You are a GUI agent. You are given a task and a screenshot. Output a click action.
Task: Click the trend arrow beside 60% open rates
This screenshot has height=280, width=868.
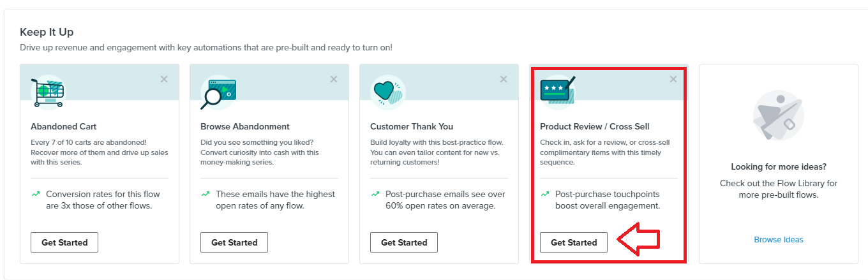click(x=375, y=193)
